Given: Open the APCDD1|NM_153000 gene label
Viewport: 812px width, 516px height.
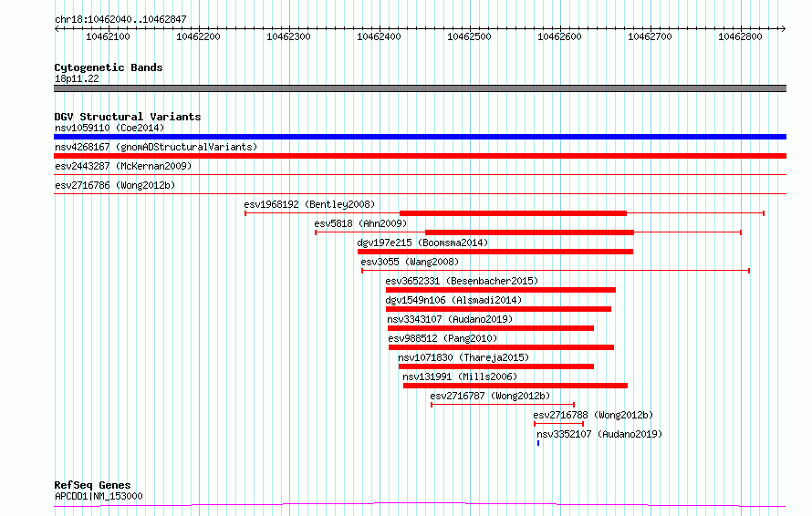Looking at the screenshot, I should click(x=99, y=496).
